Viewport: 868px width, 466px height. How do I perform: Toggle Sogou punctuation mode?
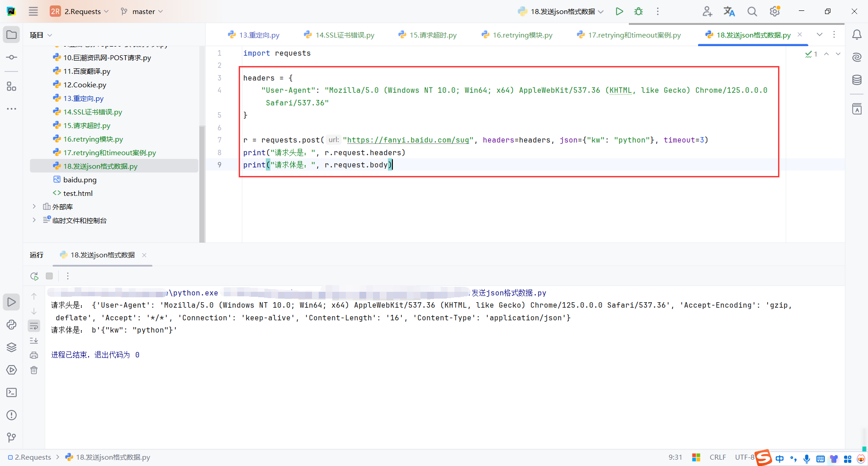[x=793, y=458]
